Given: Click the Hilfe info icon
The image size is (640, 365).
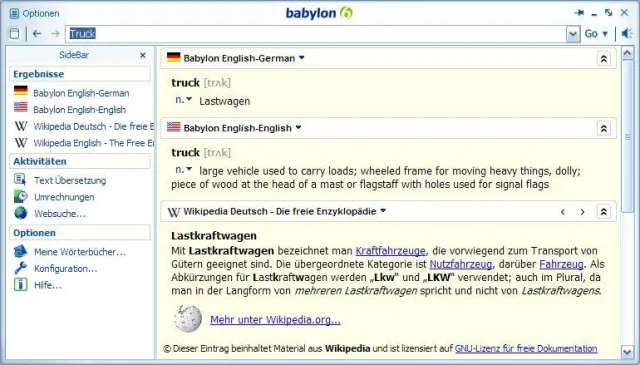Looking at the screenshot, I should (x=20, y=285).
